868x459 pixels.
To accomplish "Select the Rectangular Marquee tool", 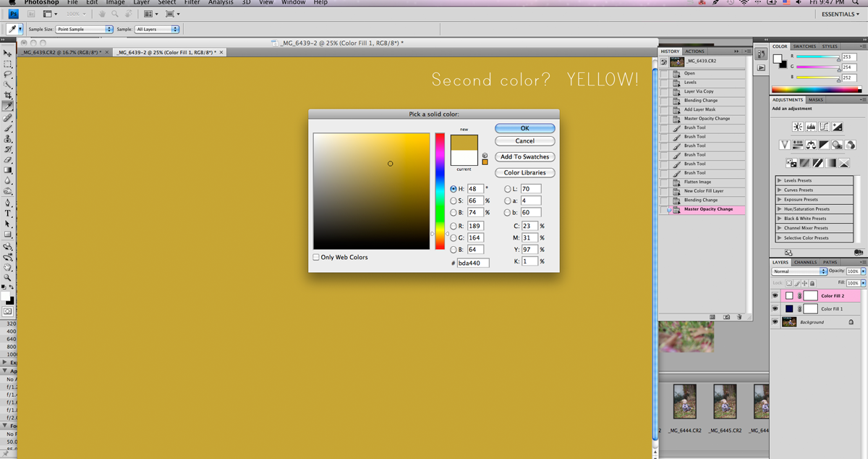I will pyautogui.click(x=8, y=64).
